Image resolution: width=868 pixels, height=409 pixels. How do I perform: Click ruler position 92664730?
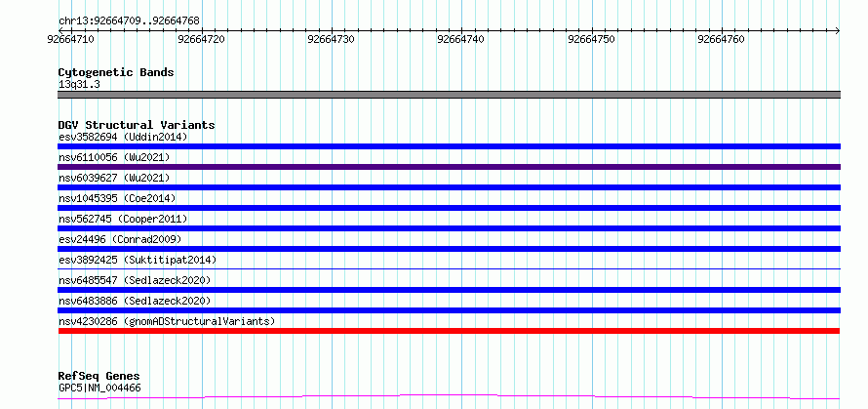[331, 39]
